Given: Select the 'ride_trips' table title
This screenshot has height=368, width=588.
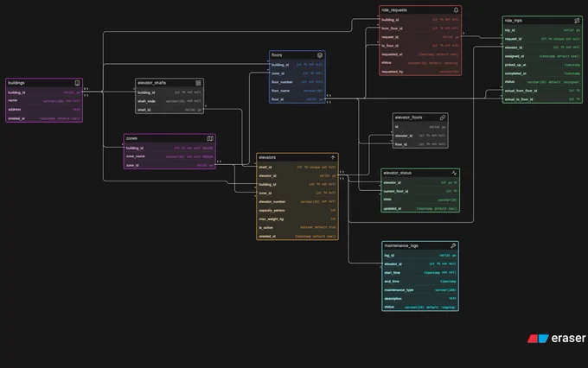Looking at the screenshot, I should tap(514, 21).
